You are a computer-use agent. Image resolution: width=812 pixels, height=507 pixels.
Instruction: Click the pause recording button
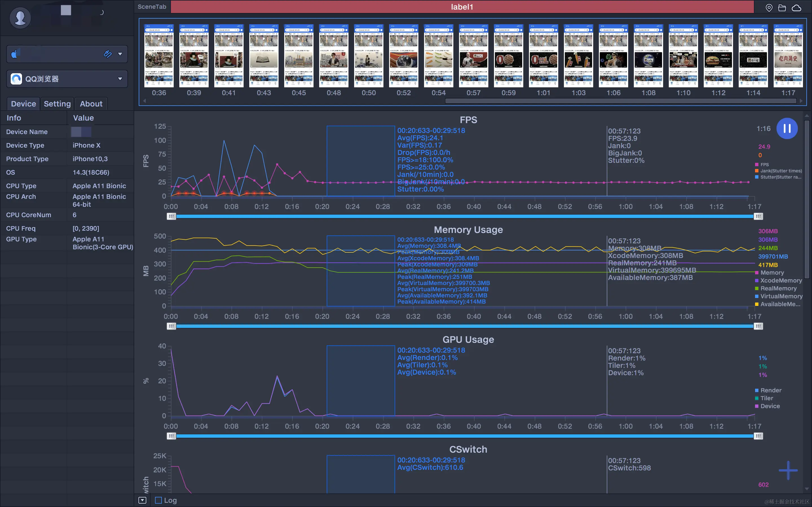coord(787,128)
